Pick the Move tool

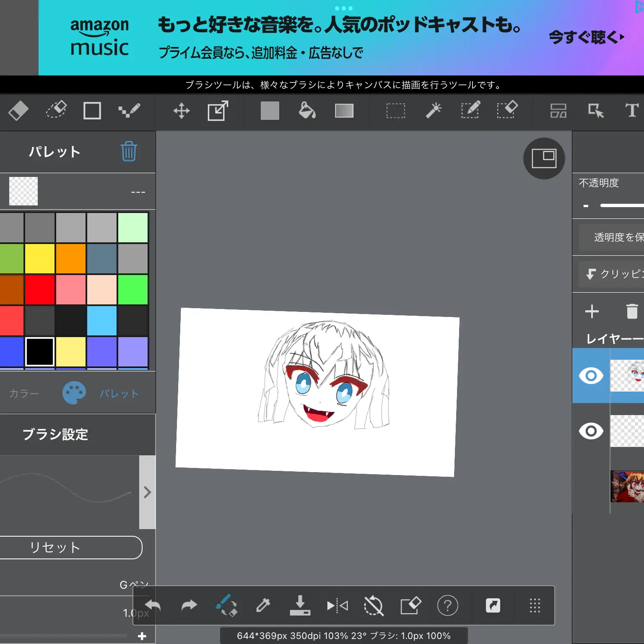182,111
